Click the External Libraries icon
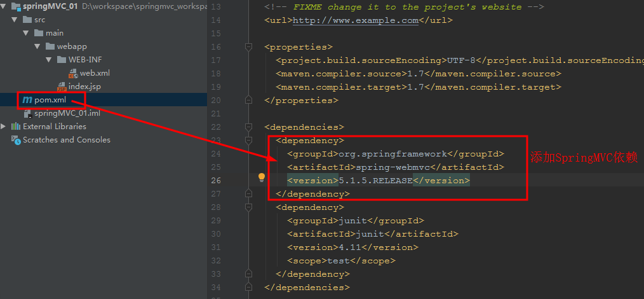Viewport: 644px width, 299px height. [x=16, y=127]
